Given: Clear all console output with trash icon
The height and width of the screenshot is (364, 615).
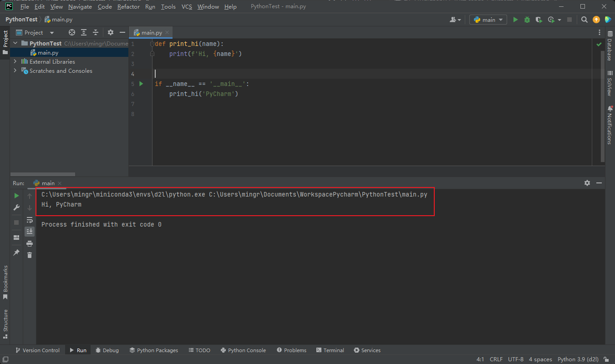Looking at the screenshot, I should 30,255.
